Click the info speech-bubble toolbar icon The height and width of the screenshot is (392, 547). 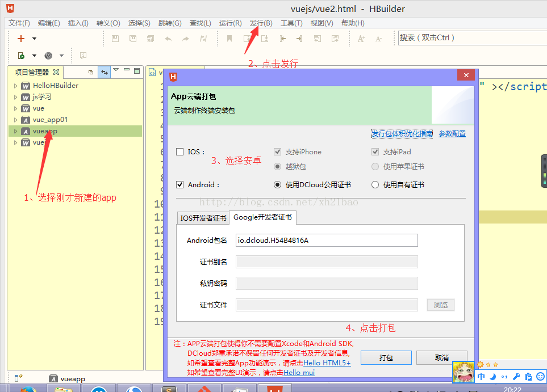83,56
